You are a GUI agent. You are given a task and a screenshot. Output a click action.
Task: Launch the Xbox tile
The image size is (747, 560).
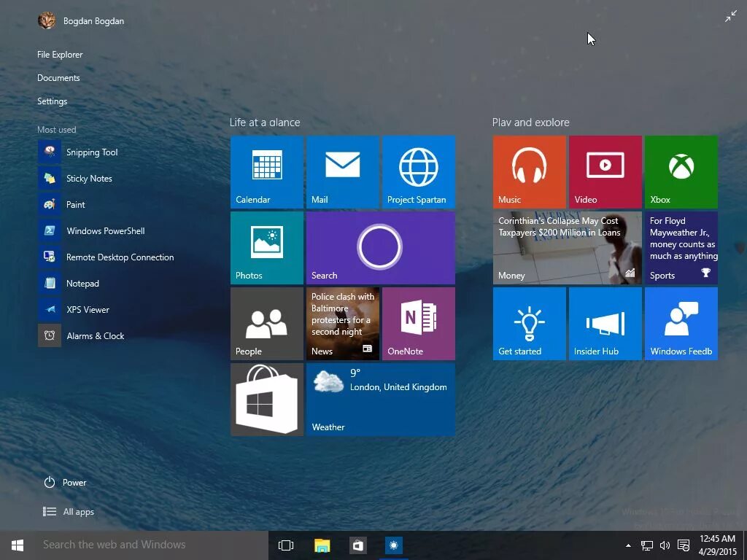[681, 172]
